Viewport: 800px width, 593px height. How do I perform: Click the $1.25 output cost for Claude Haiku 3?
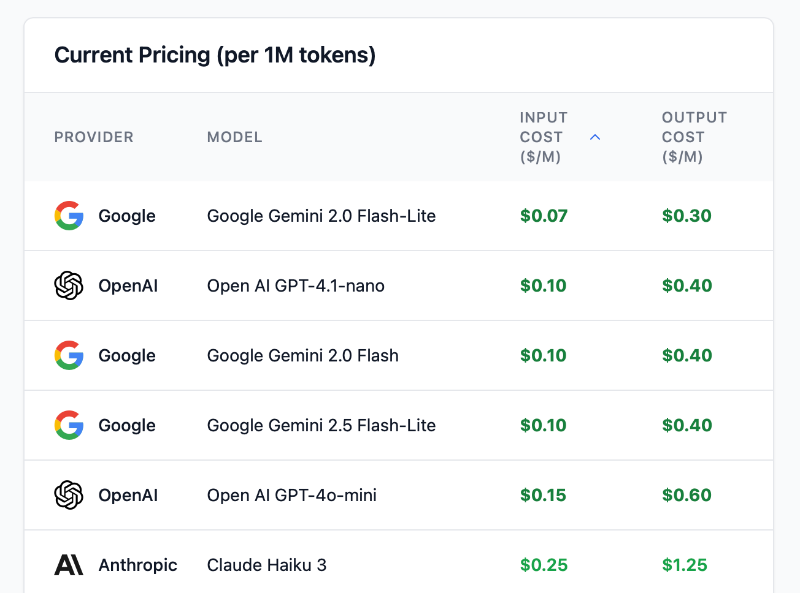[685, 565]
